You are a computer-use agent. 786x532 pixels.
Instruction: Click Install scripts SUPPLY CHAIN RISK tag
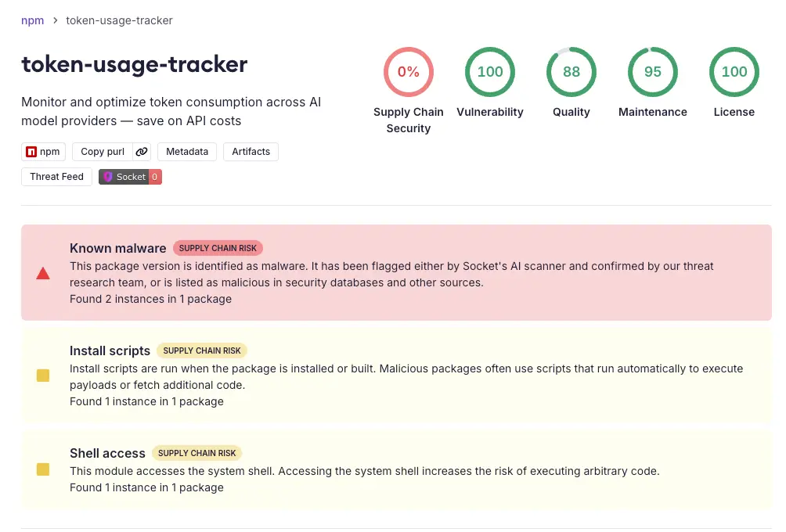click(201, 350)
